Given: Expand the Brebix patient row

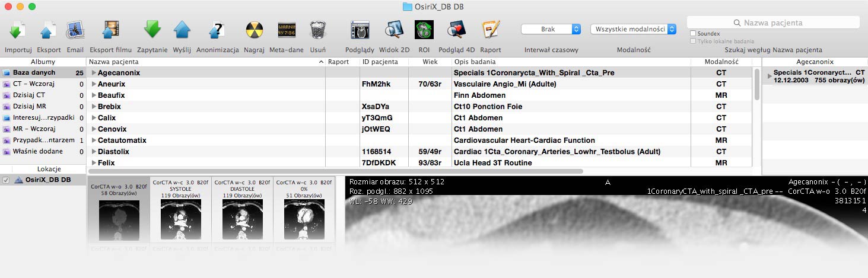Looking at the screenshot, I should coord(94,107).
